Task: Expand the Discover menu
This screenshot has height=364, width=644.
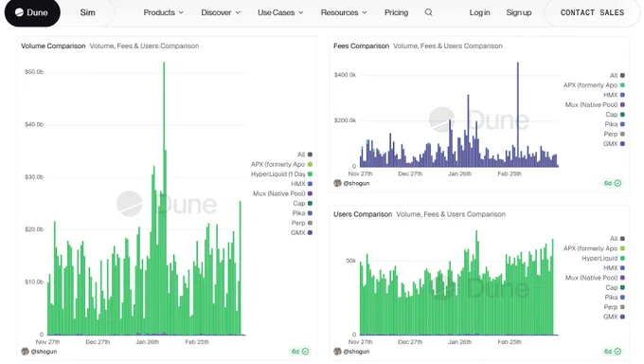Action: click(221, 12)
